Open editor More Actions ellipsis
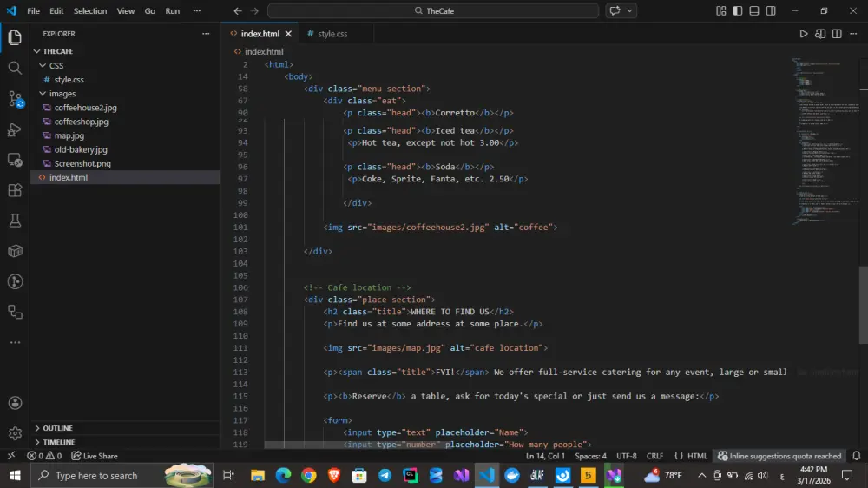 (853, 34)
